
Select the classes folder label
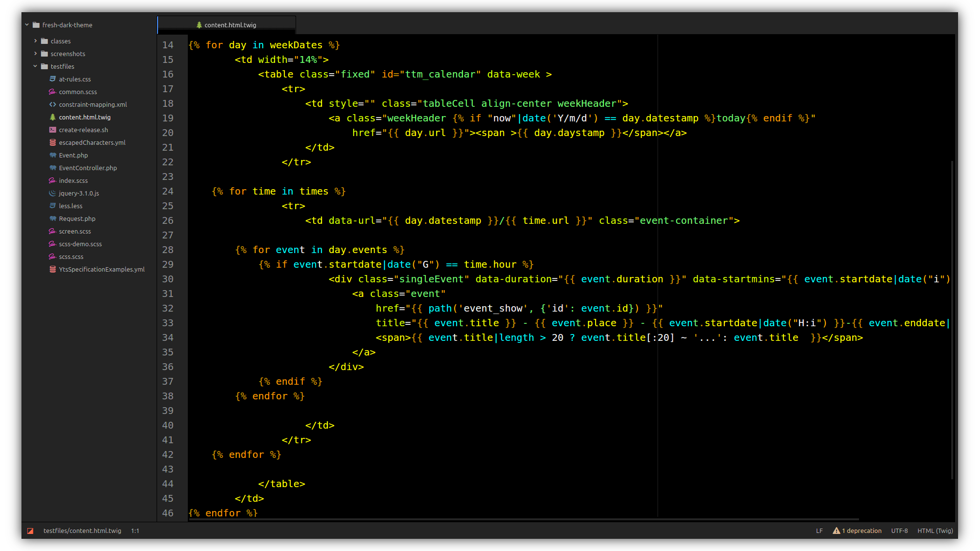[60, 41]
